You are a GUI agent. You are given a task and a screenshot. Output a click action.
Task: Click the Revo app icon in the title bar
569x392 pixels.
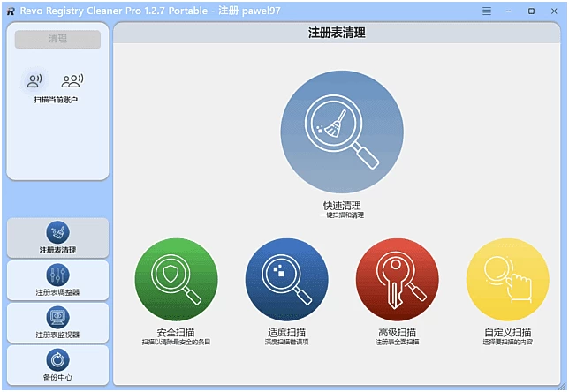pyautogui.click(x=10, y=11)
